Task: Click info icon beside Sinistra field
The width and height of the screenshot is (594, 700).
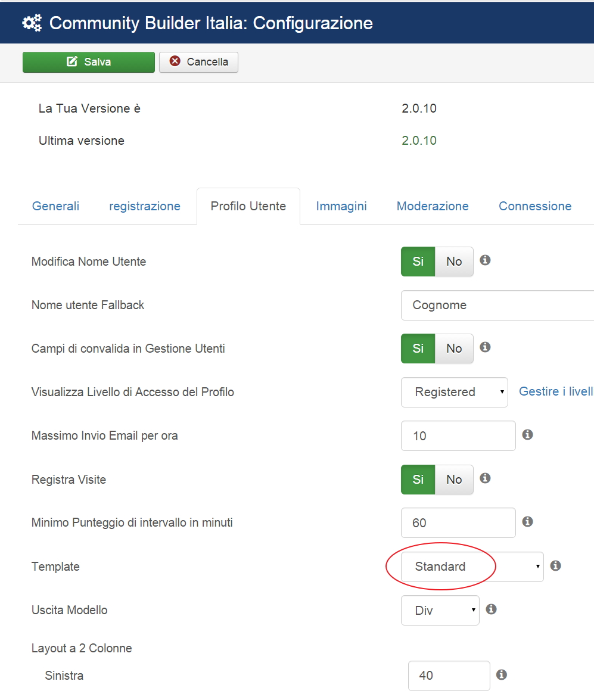Action: [502, 674]
